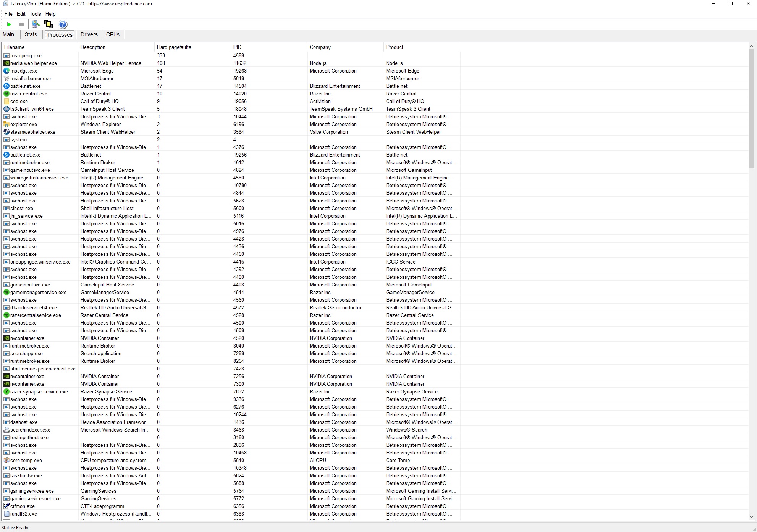Viewport: 757px width, 532px height.
Task: Sort by the Description column header
Action: point(116,47)
